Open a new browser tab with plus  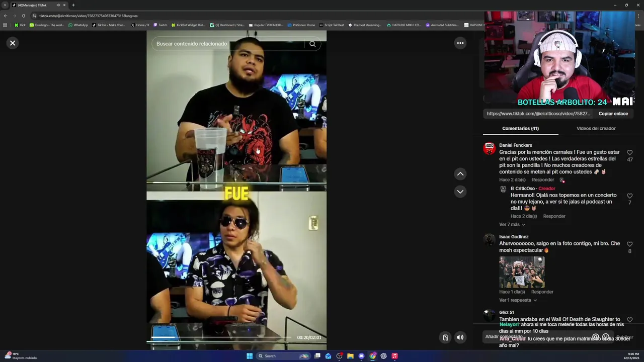pos(73,5)
